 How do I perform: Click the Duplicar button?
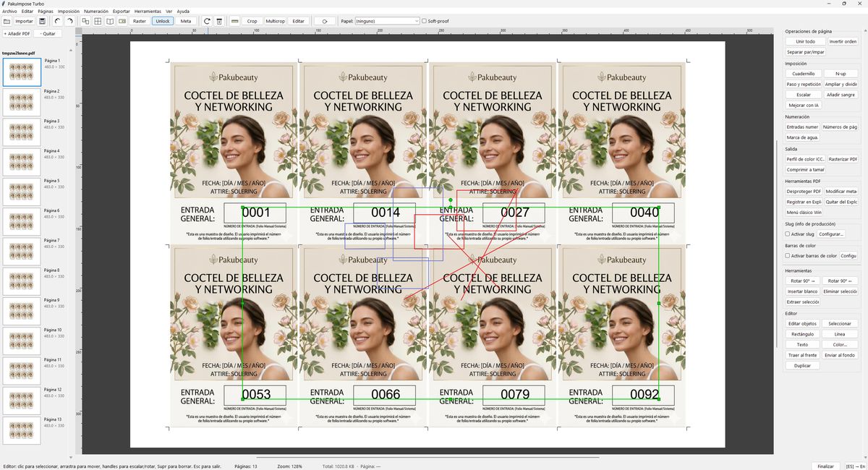coord(802,366)
